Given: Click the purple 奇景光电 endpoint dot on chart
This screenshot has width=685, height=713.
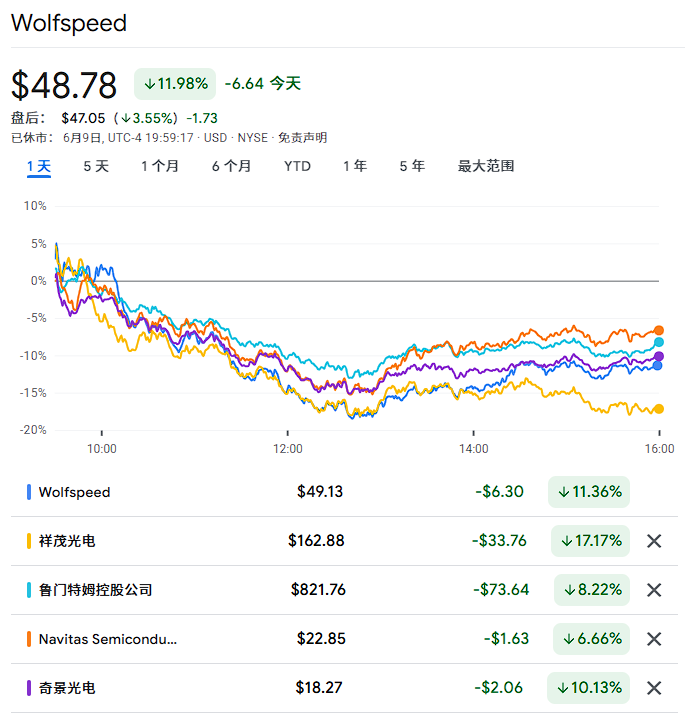Looking at the screenshot, I should (x=659, y=356).
